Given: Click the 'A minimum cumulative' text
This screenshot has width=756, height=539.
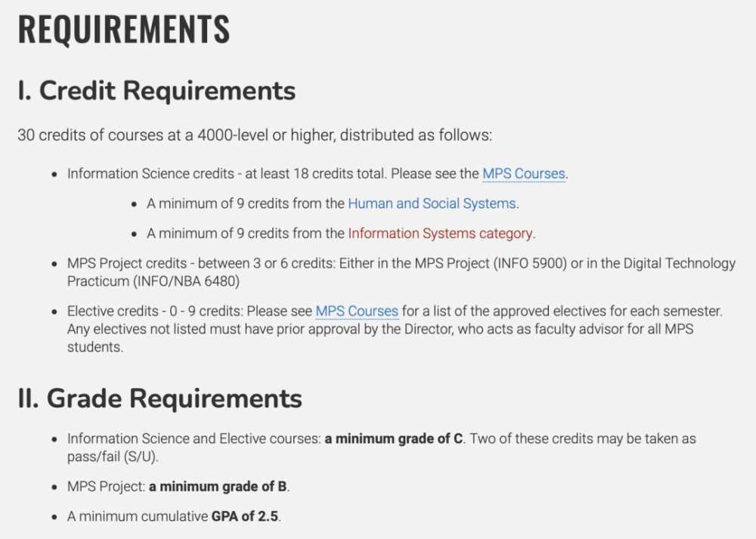Looking at the screenshot, I should point(138,516).
